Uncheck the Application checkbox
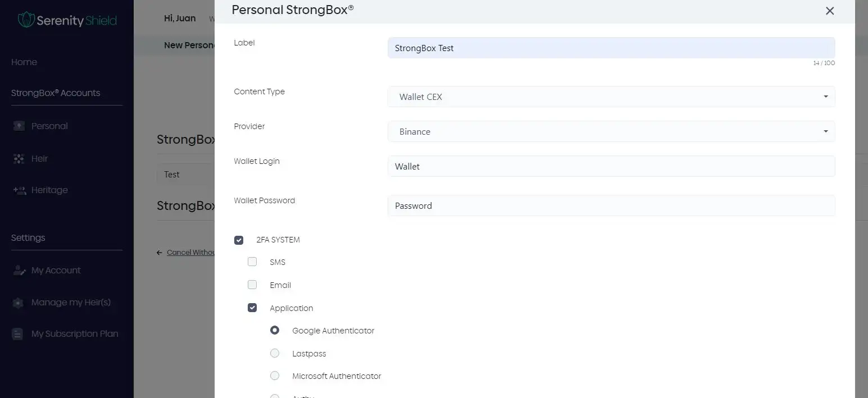868x398 pixels. click(252, 308)
